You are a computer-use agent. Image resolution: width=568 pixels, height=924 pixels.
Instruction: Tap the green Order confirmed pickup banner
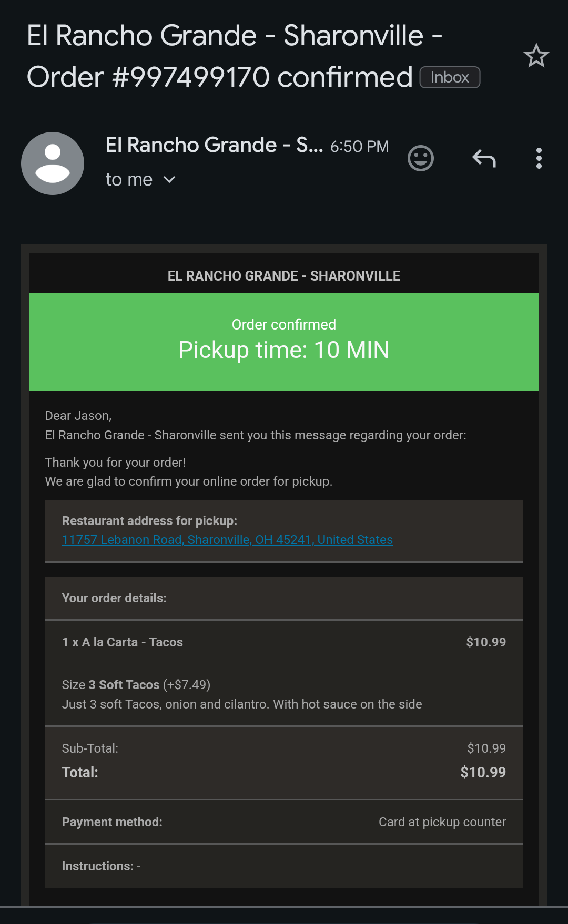click(284, 342)
